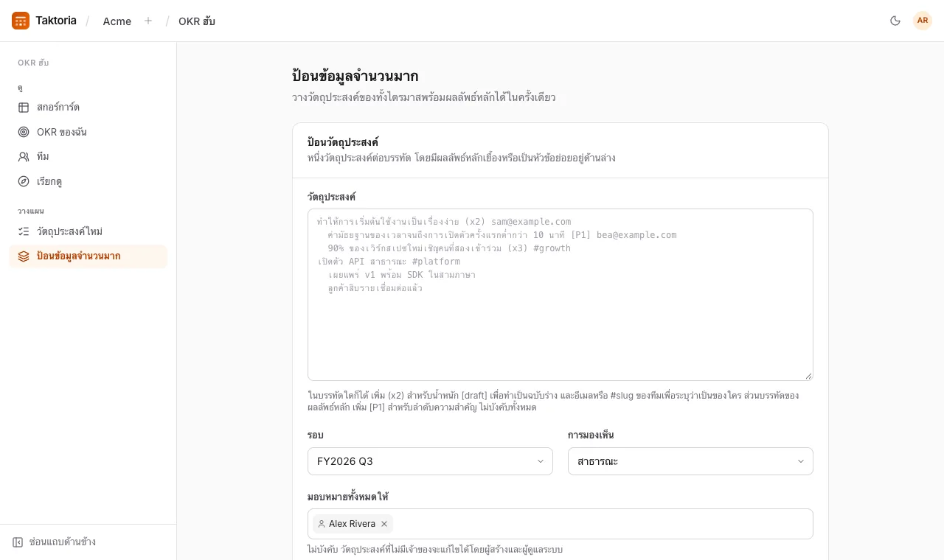Click the plus icon next to Acme
The image size is (944, 560).
(x=148, y=21)
